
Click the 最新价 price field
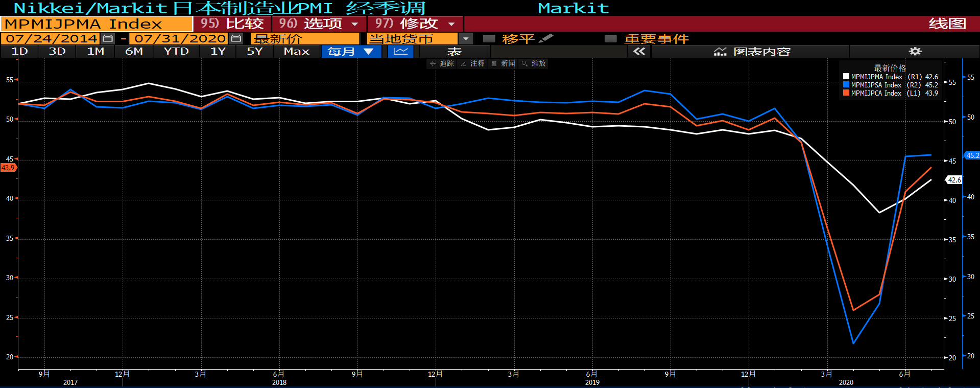tap(305, 38)
